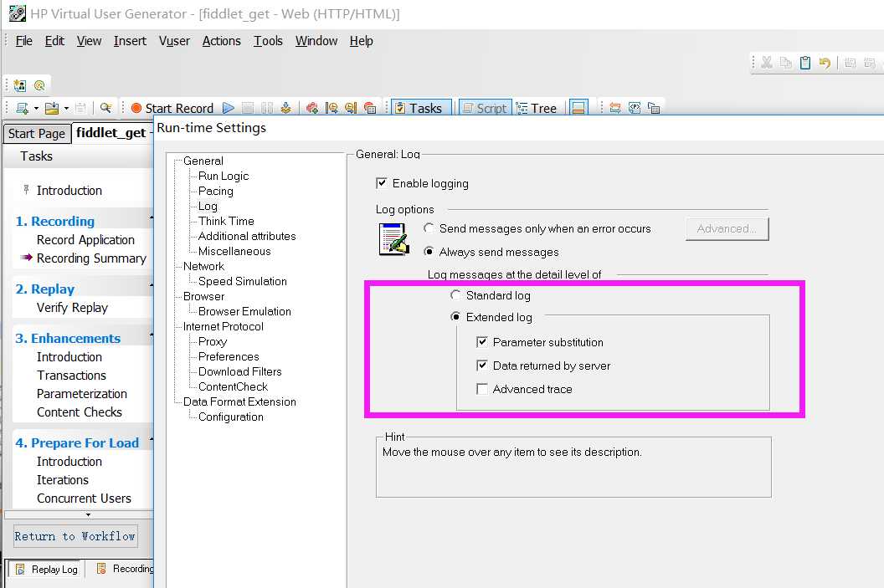Select Proxy in the settings tree
This screenshot has width=884, height=588.
[x=213, y=341]
